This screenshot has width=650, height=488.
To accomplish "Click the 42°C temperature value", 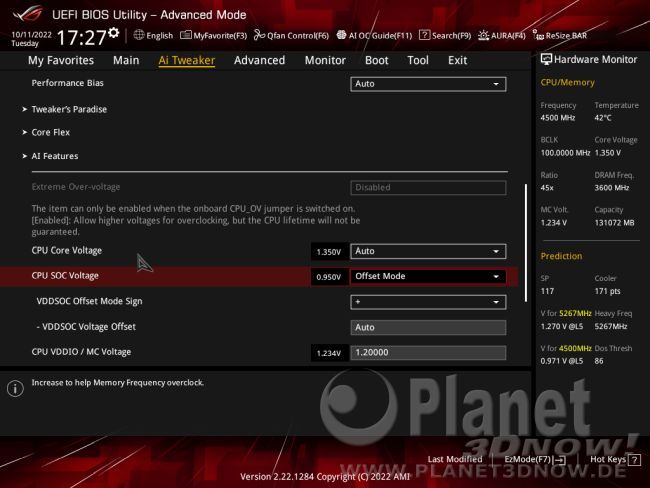I will [x=603, y=118].
